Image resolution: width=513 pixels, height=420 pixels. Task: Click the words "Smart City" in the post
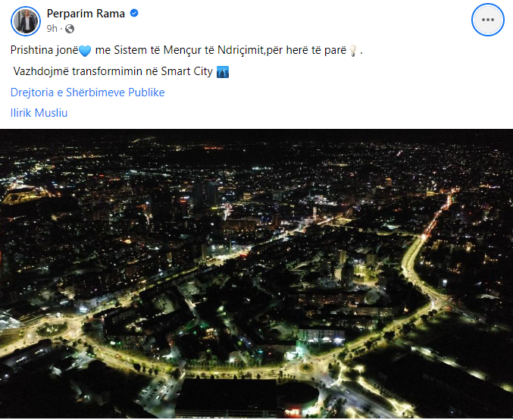click(187, 71)
